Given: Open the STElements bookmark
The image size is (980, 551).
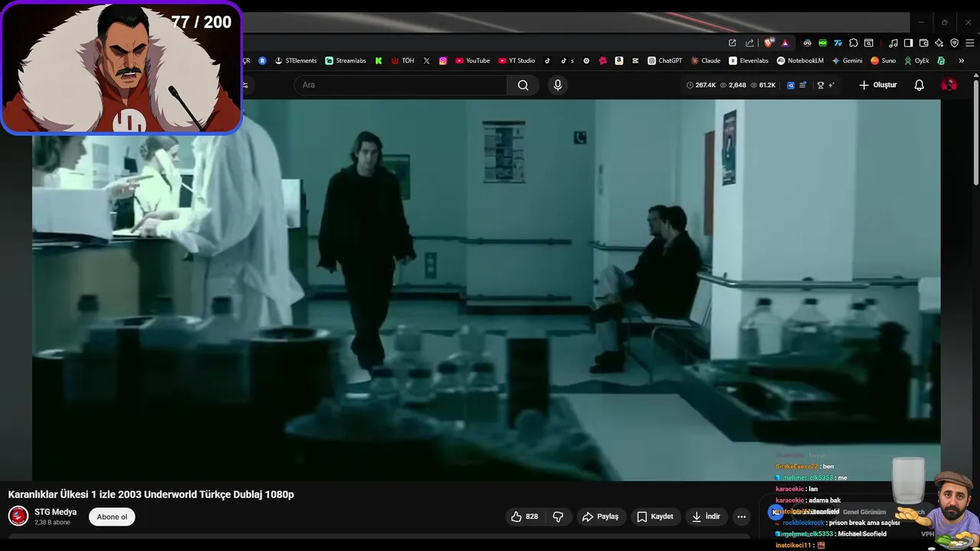Looking at the screenshot, I should coord(296,60).
